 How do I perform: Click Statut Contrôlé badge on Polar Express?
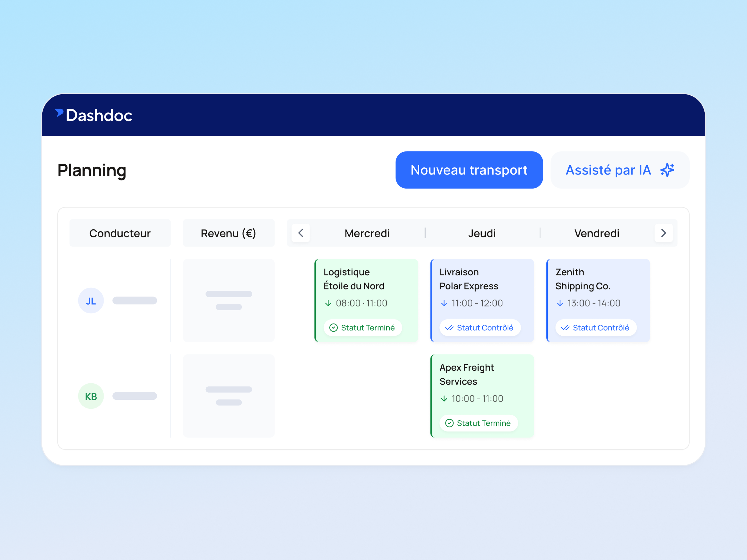480,328
